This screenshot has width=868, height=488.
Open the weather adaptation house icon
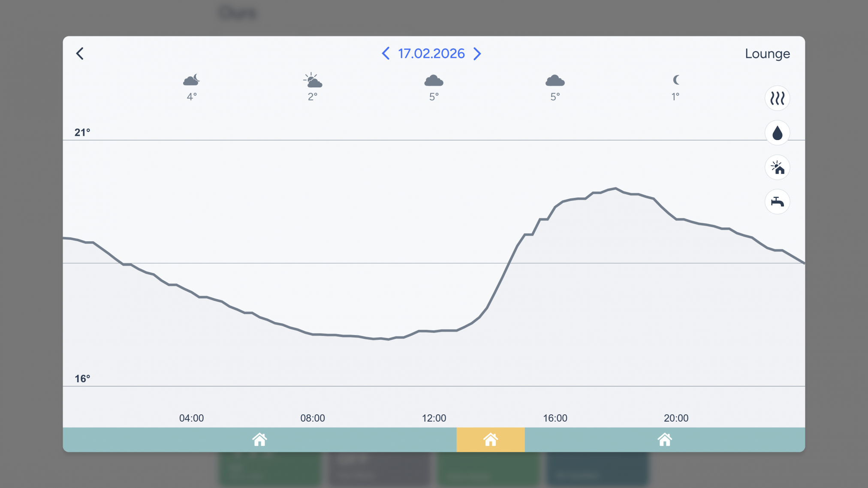pyautogui.click(x=777, y=168)
